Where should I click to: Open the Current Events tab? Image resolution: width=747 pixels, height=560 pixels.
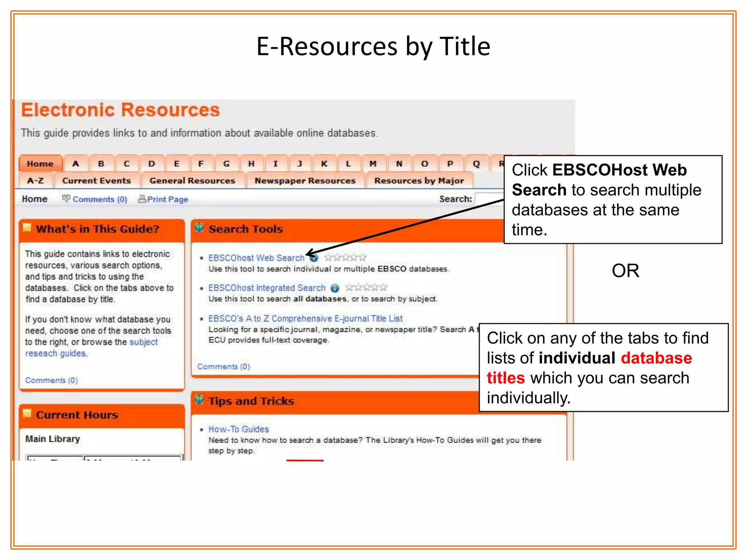click(x=97, y=180)
